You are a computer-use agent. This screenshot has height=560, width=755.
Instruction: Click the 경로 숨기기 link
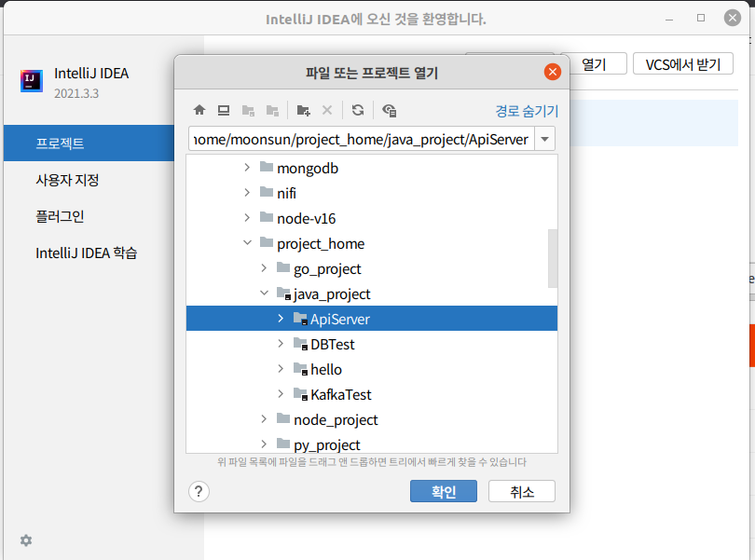pyautogui.click(x=527, y=111)
